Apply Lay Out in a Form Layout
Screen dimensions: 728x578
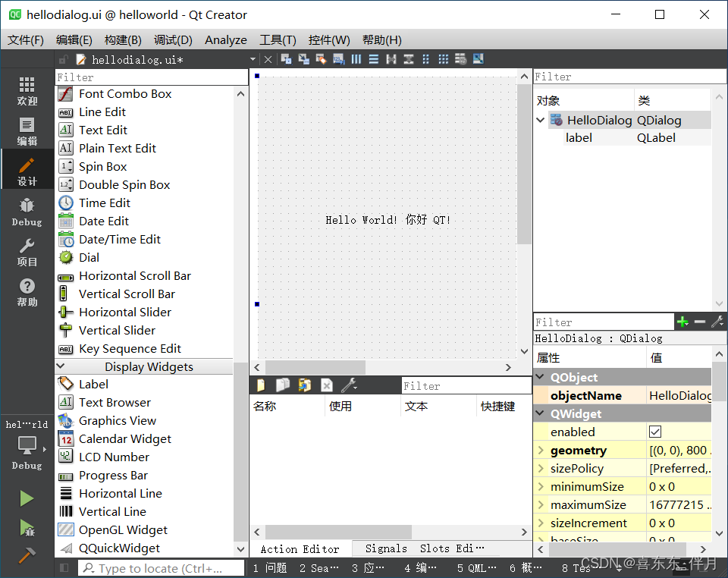(425, 59)
